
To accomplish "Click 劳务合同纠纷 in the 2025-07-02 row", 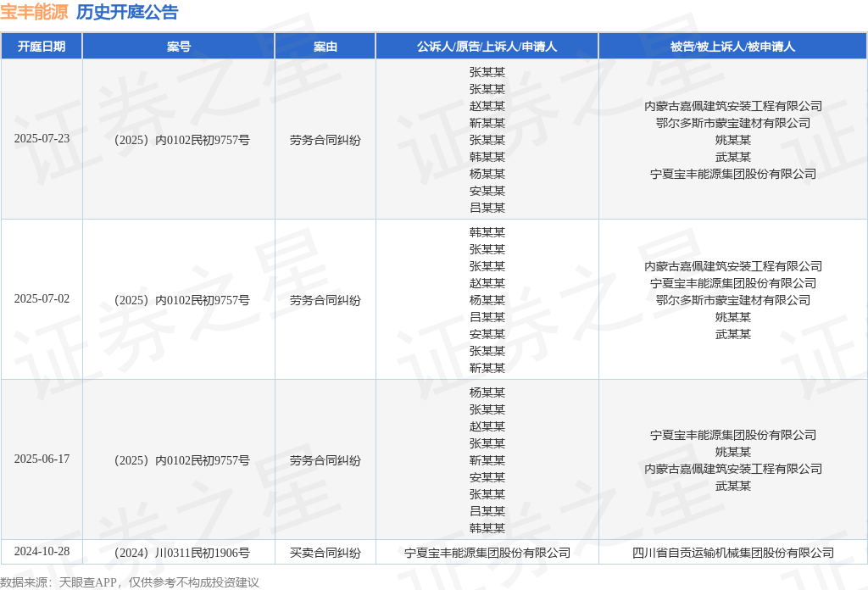I will point(325,301).
